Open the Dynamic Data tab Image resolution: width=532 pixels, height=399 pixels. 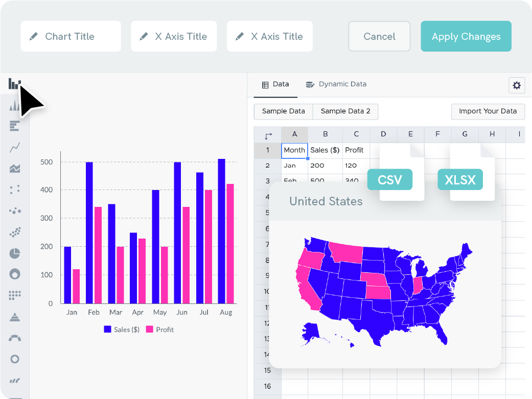(x=336, y=84)
